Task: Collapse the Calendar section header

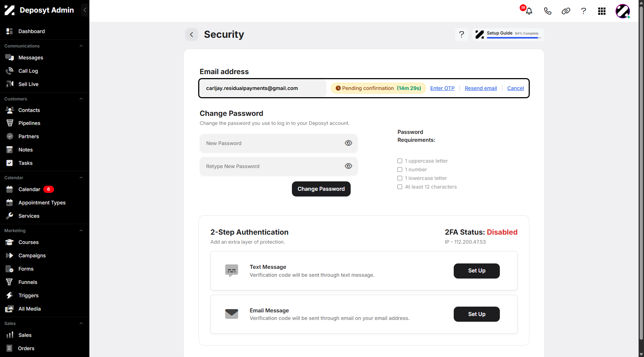Action: [x=81, y=178]
